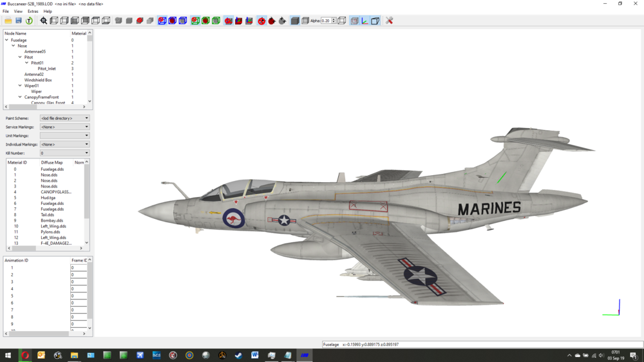Click the material list vertical scrollbar
The height and width of the screenshot is (362, 644).
click(x=87, y=202)
